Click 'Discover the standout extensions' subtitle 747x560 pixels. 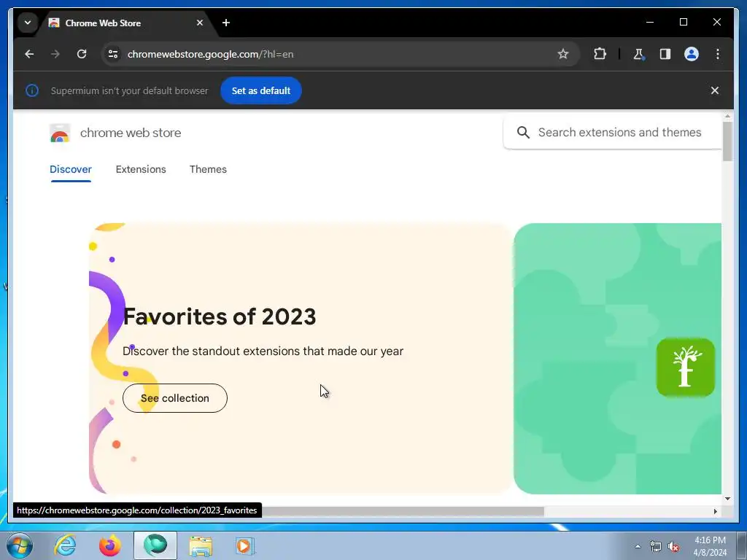(263, 351)
